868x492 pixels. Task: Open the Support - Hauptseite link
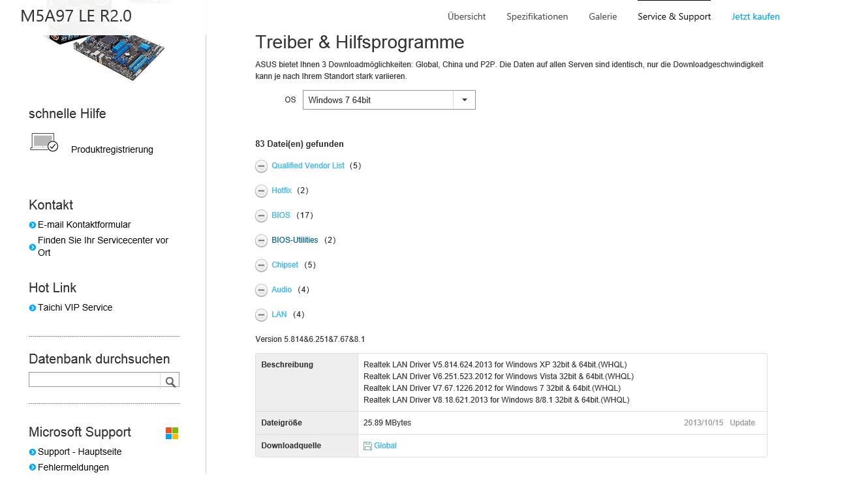click(80, 452)
